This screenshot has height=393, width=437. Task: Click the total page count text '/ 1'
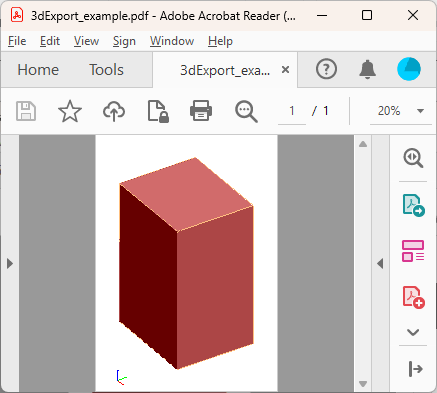(320, 111)
